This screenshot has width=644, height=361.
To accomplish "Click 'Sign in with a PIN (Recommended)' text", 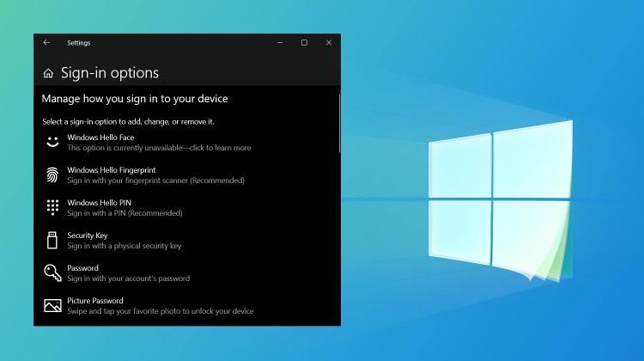I will click(125, 213).
